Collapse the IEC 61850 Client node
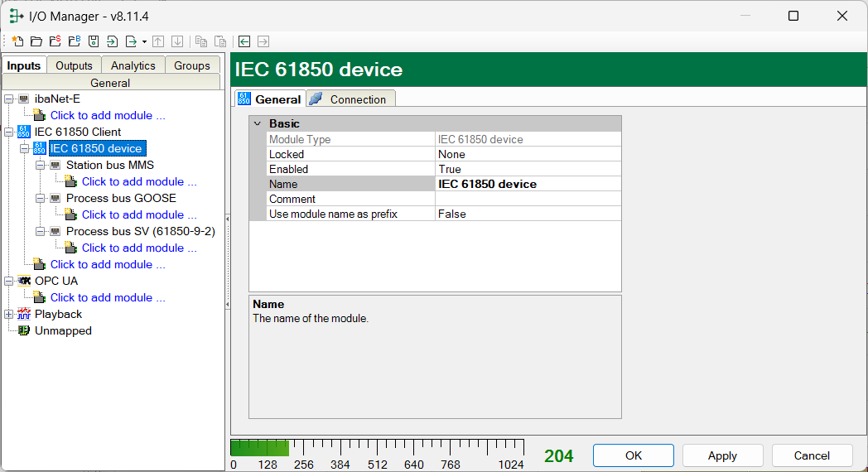868x472 pixels. pos(9,132)
